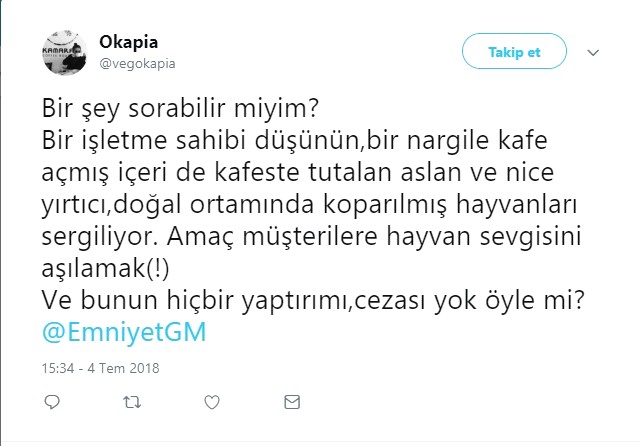Open the timestamp "15:34 - 4 Tem 2018"
The height and width of the screenshot is (446, 640).
pos(102,368)
